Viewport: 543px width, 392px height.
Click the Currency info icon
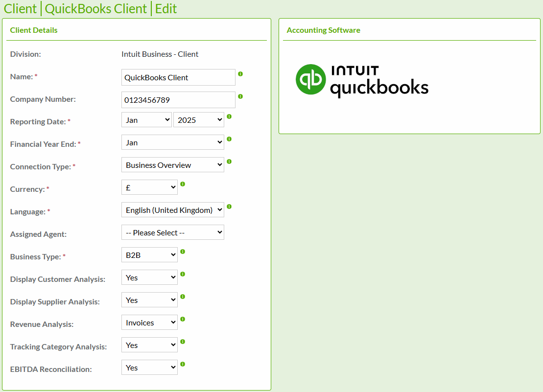(x=182, y=184)
